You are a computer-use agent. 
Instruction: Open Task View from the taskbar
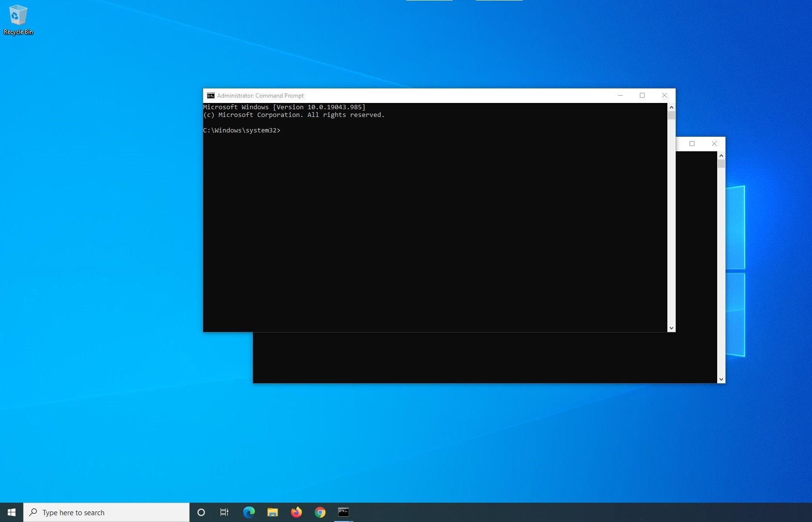click(x=224, y=512)
